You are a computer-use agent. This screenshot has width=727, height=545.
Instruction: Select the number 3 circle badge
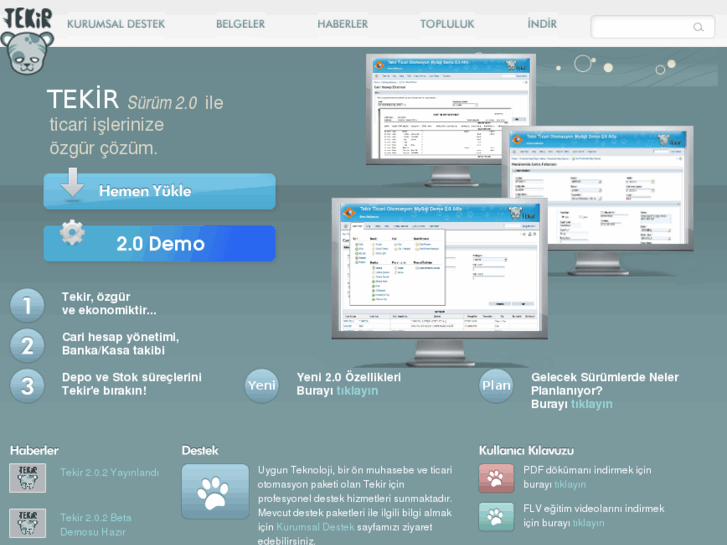pos(27,386)
